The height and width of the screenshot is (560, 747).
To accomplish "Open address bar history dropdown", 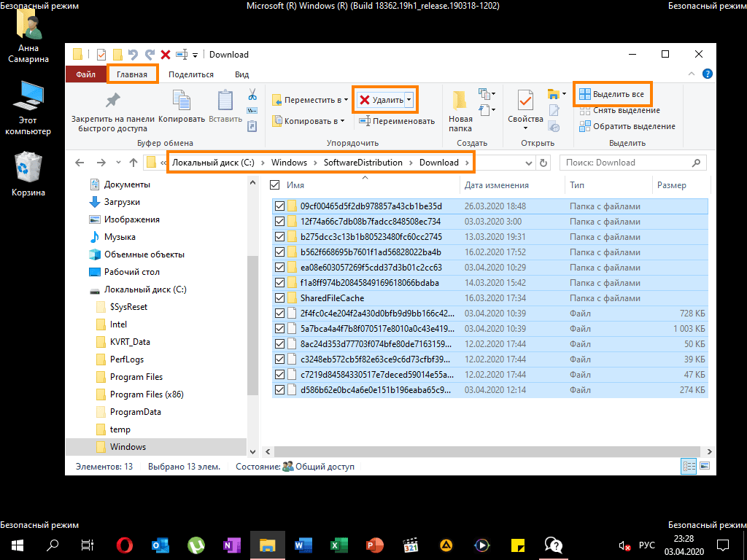I will click(x=528, y=163).
